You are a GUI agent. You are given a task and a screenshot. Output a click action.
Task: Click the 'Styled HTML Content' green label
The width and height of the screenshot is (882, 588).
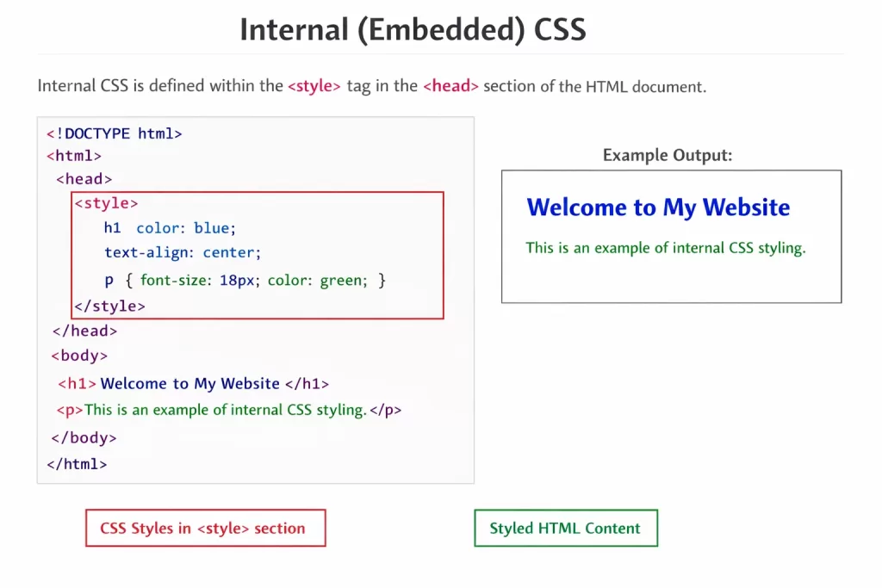click(565, 529)
